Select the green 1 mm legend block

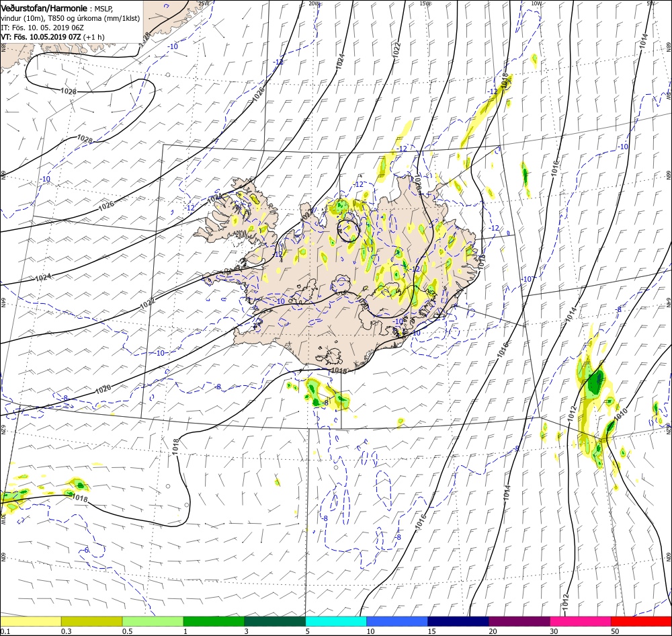[x=214, y=621]
